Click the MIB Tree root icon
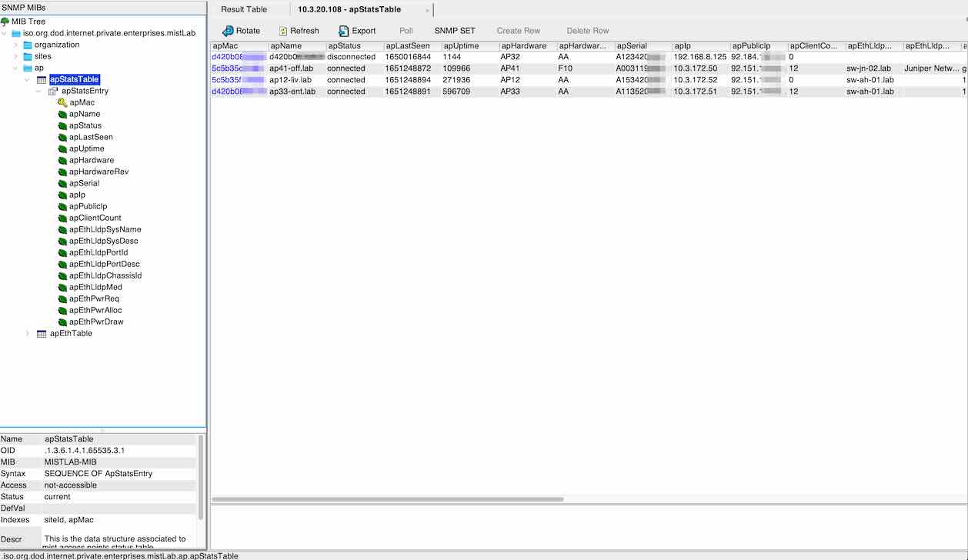This screenshot has height=560, width=968. tap(5, 21)
